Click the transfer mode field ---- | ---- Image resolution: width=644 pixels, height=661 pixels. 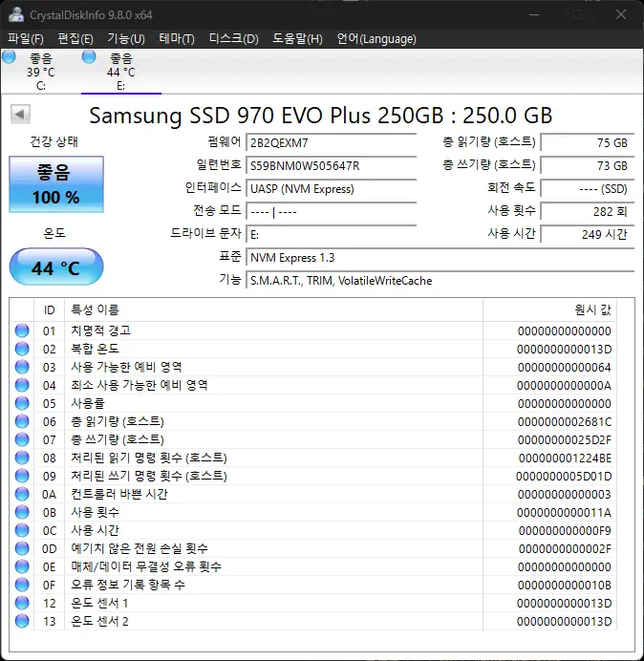click(331, 211)
